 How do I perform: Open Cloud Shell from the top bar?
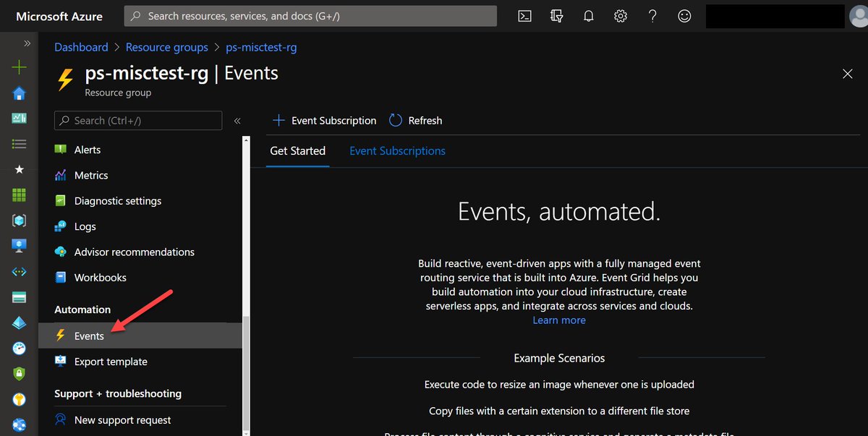pyautogui.click(x=525, y=16)
